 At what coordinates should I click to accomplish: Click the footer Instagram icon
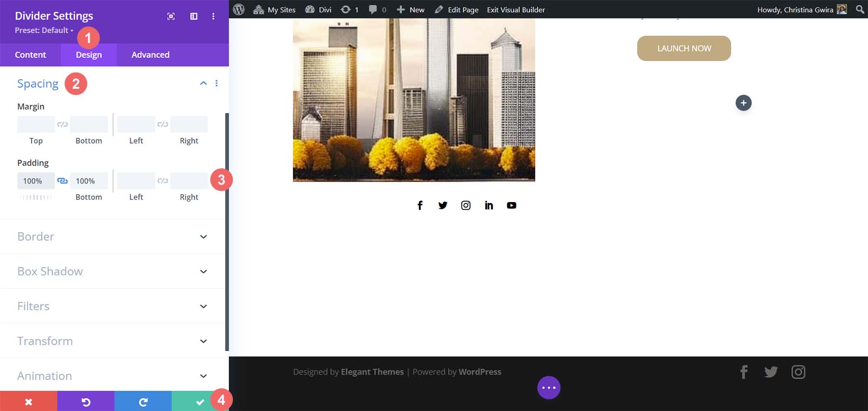[x=798, y=372]
